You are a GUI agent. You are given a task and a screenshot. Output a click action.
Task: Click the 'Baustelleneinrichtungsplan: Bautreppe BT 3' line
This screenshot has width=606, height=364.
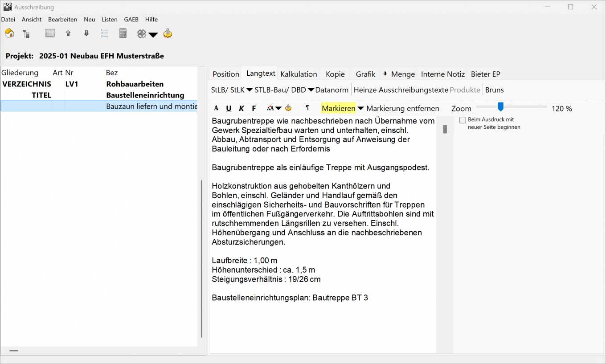290,298
